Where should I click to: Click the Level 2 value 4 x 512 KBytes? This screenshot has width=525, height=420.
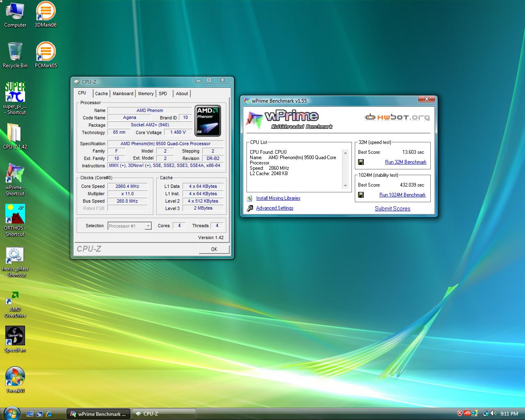203,201
